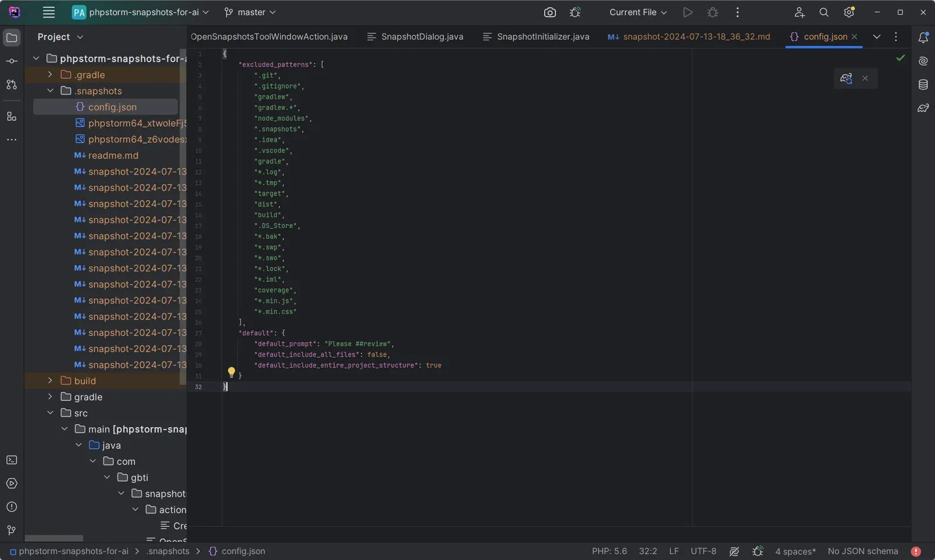The image size is (935, 560).
Task: Click the Run button
Action: pos(688,12)
